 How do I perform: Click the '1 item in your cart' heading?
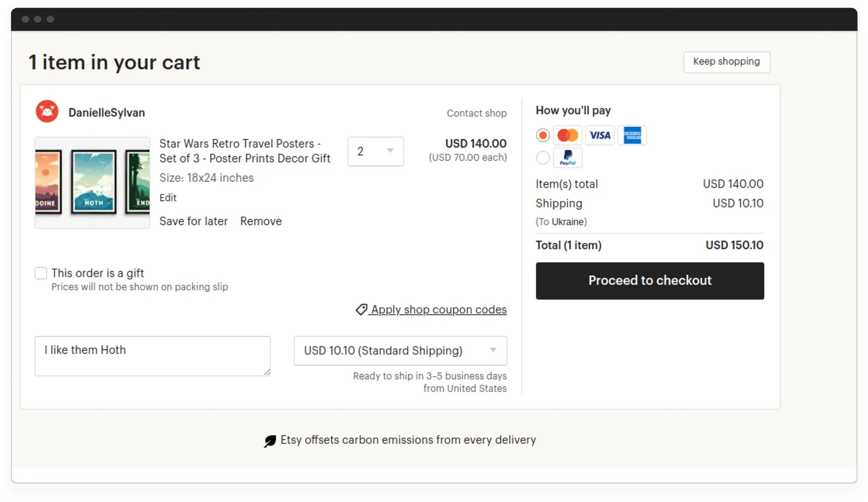(x=114, y=63)
